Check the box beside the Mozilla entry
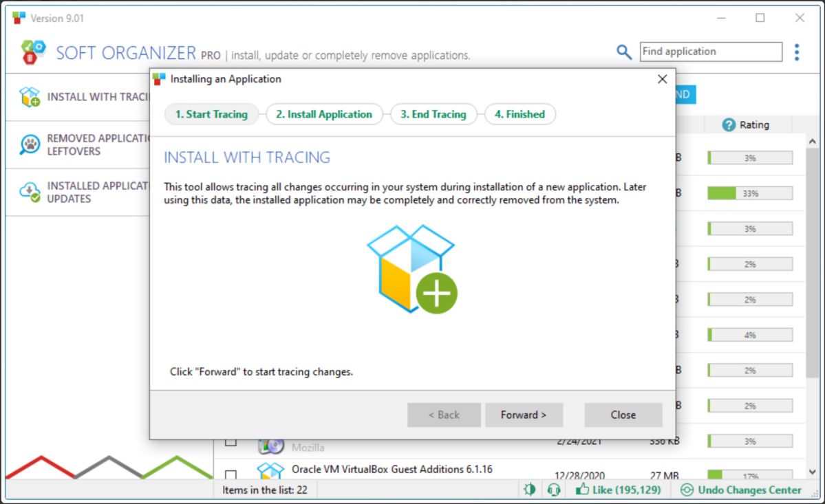The height and width of the screenshot is (504, 825). coord(231,441)
